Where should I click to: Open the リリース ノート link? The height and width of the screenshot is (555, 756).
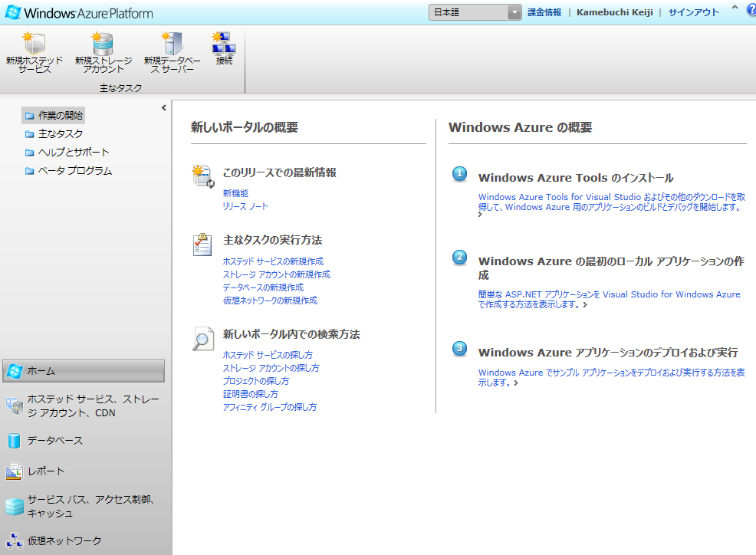click(x=245, y=206)
